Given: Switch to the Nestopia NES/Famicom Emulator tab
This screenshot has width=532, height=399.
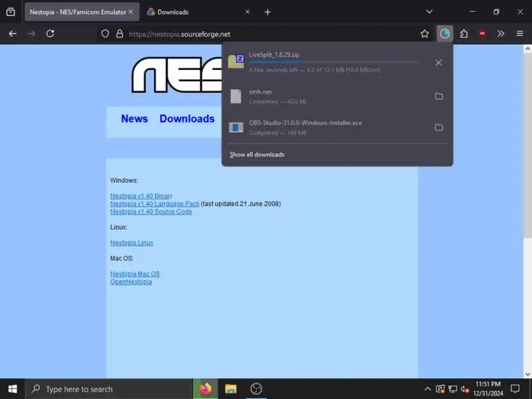Looking at the screenshot, I should click(x=82, y=12).
